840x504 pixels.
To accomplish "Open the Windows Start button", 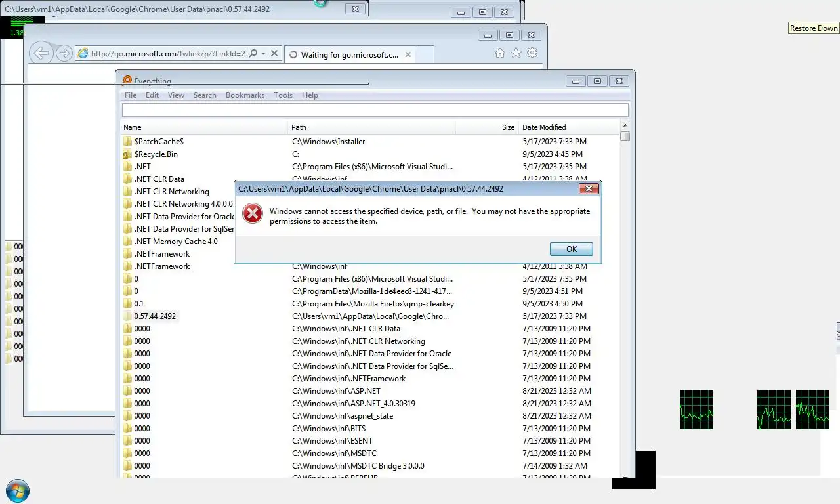I will tap(17, 491).
